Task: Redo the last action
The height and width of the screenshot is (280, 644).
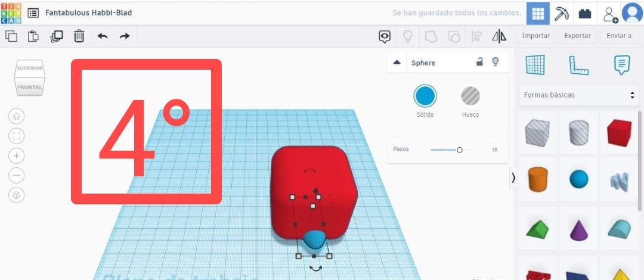Action: [125, 36]
